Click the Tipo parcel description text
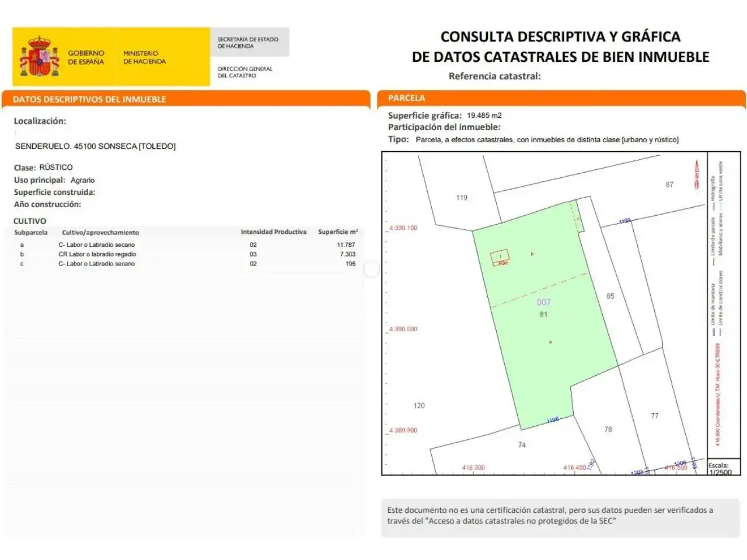This screenshot has height=560, width=747. (x=547, y=140)
